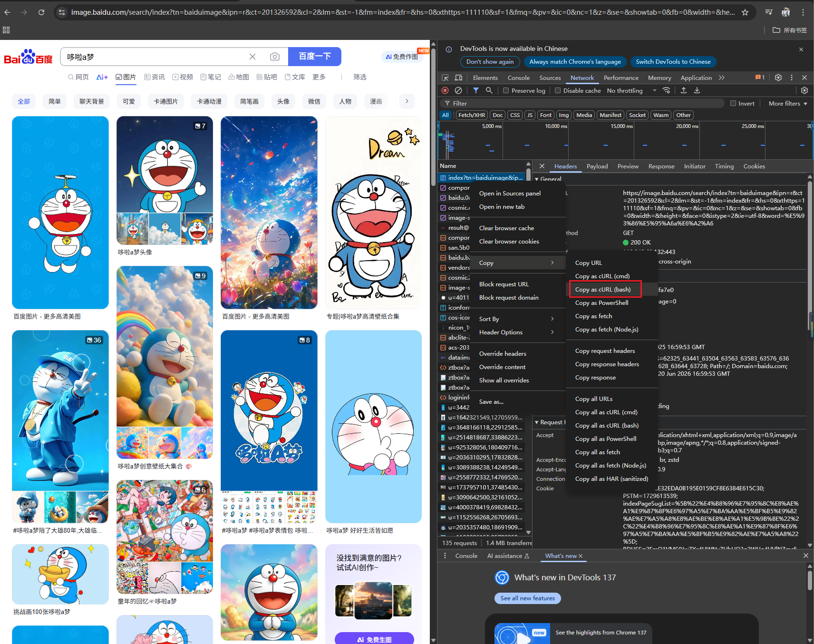Enable Disable cache checkbox
814x644 pixels.
tap(558, 90)
